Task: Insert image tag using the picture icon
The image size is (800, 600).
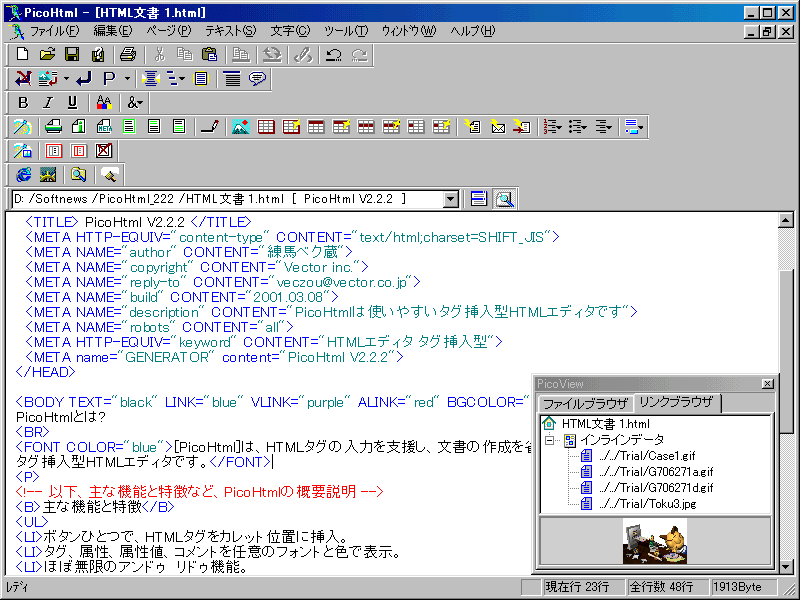Action: [x=240, y=127]
